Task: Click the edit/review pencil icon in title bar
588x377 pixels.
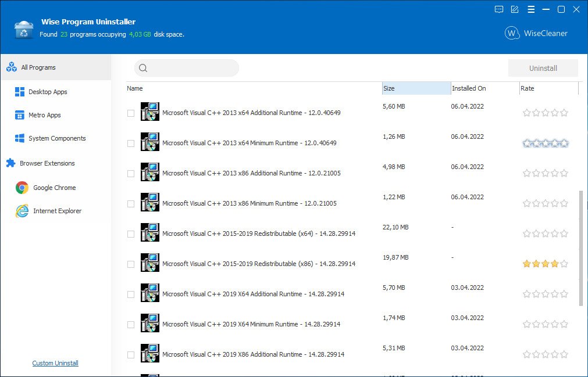Action: 515,9
